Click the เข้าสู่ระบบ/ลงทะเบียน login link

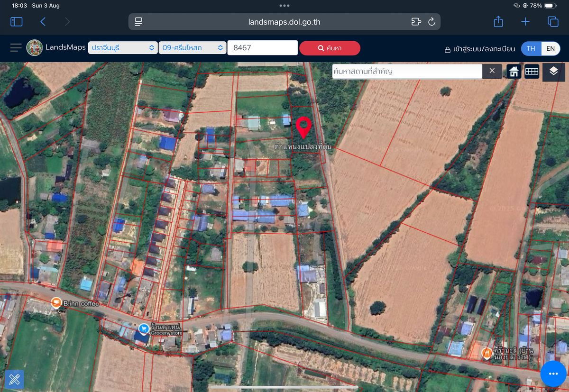pyautogui.click(x=480, y=49)
